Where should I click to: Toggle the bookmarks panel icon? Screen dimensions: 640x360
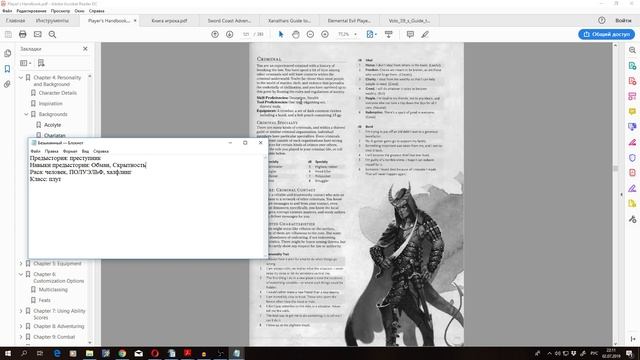coord(8,69)
